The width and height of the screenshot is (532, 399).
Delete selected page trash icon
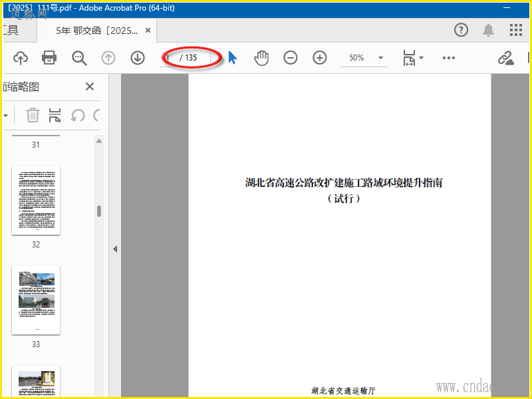click(33, 115)
